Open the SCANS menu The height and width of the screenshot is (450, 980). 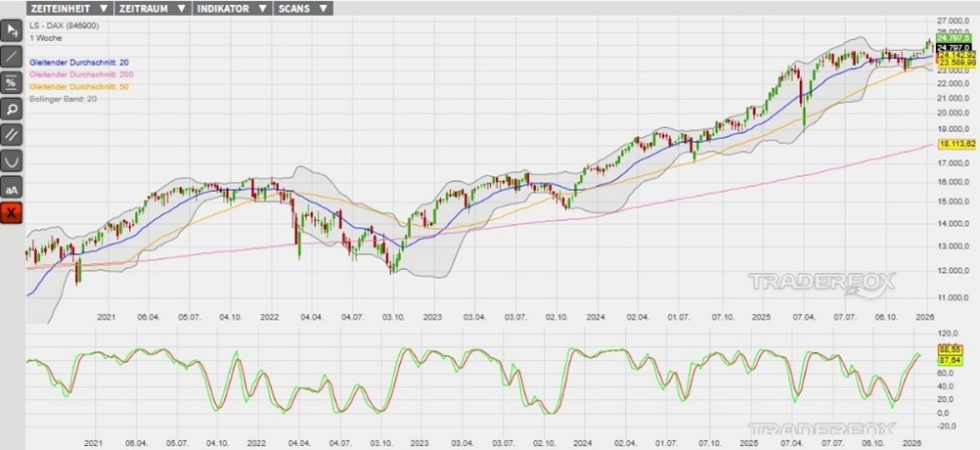pyautogui.click(x=304, y=8)
